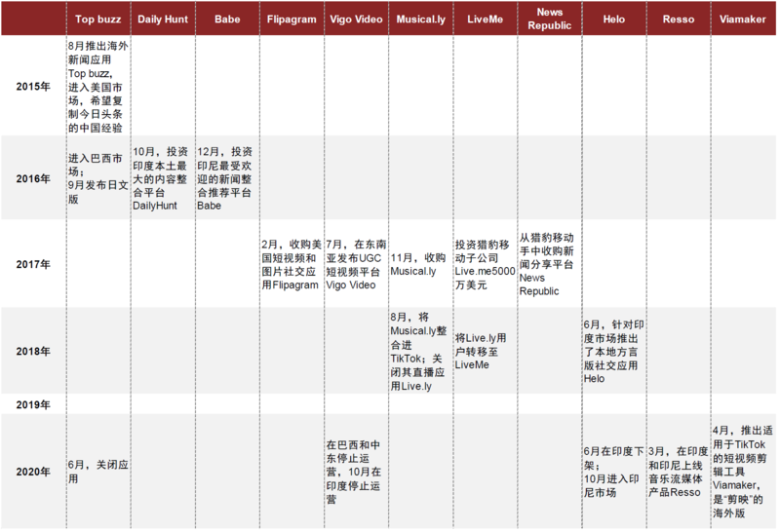Click the 2019年 row label
Screen dimensions: 780x532
[x=33, y=404]
